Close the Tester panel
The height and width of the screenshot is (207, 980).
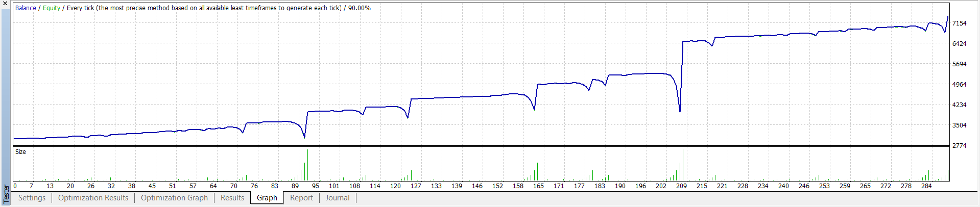(5, 4)
